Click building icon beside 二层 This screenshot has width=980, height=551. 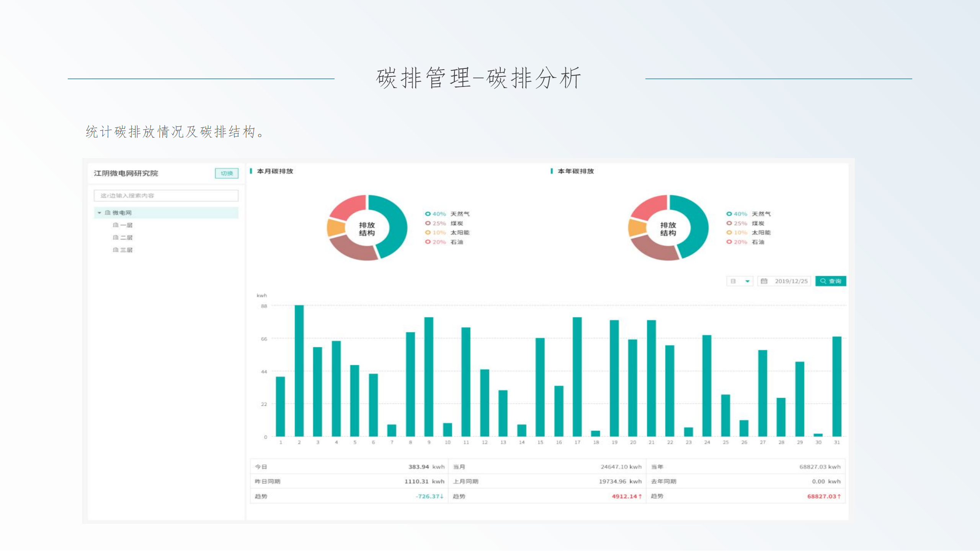(116, 238)
